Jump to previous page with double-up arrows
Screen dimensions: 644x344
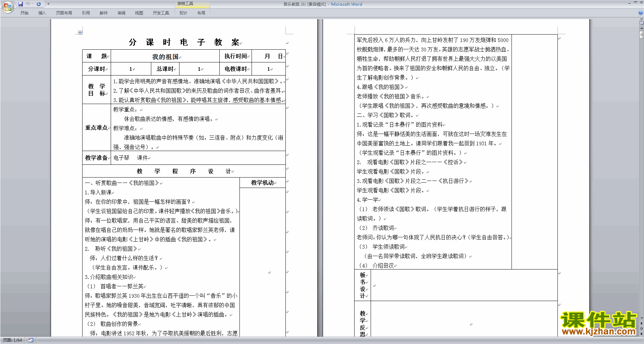[641, 323]
